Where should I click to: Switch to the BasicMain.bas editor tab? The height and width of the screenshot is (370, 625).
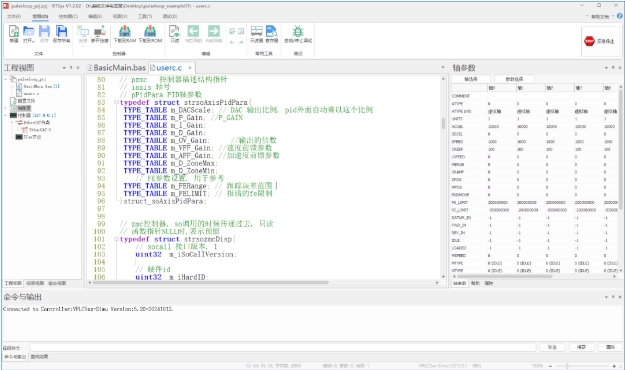coord(116,68)
